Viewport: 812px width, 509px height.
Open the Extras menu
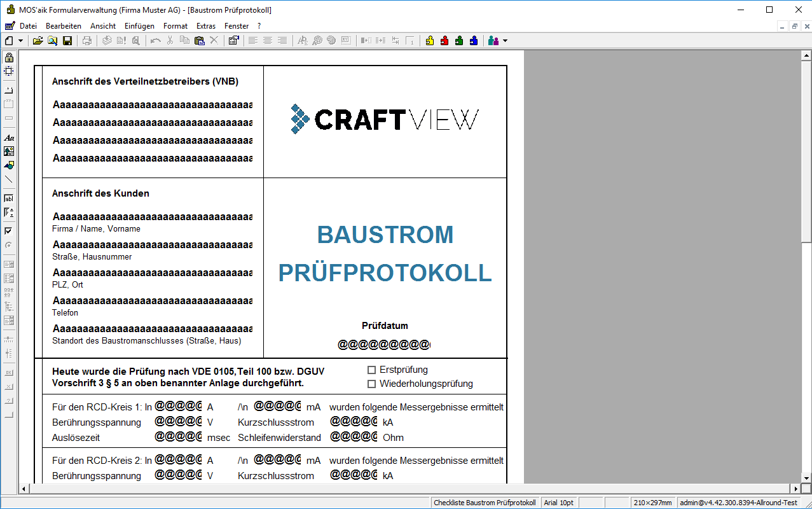(206, 26)
